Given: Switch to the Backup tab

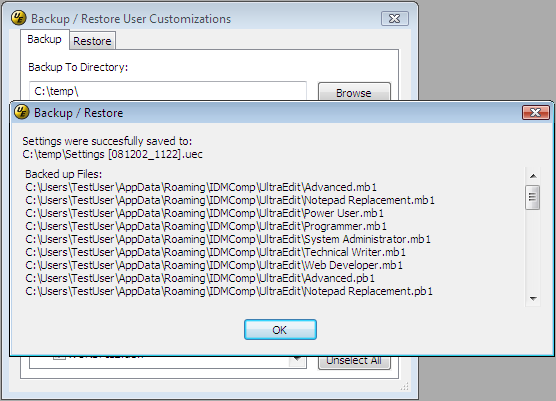Looking at the screenshot, I should point(44,39).
